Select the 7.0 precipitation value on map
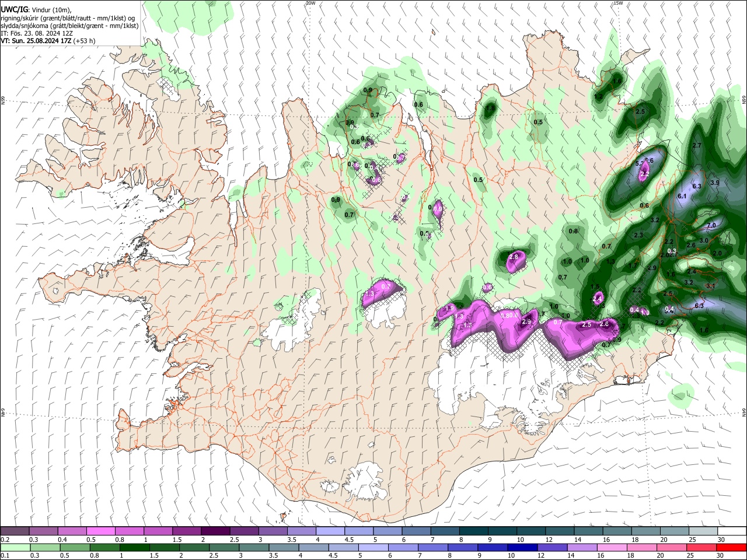The height and width of the screenshot is (560, 747). click(x=711, y=225)
